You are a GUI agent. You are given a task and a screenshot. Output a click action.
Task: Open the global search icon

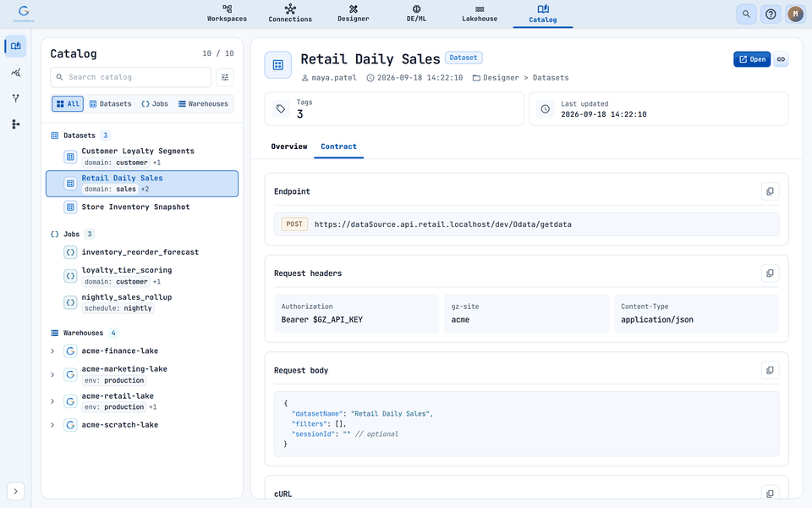746,14
